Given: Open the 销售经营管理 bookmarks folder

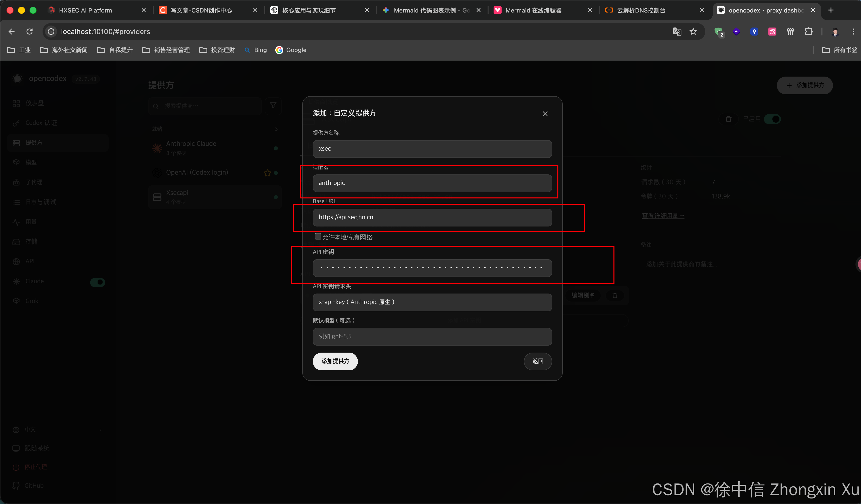Looking at the screenshot, I should click(x=166, y=50).
